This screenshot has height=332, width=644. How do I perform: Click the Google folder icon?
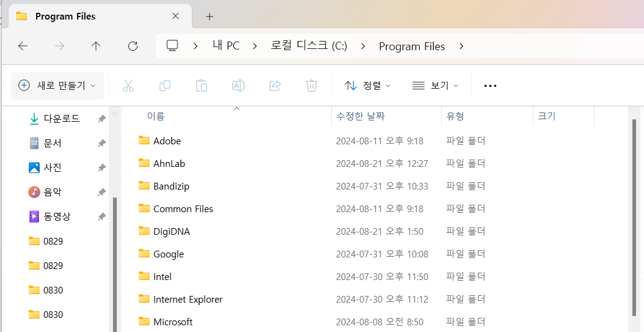(x=144, y=253)
